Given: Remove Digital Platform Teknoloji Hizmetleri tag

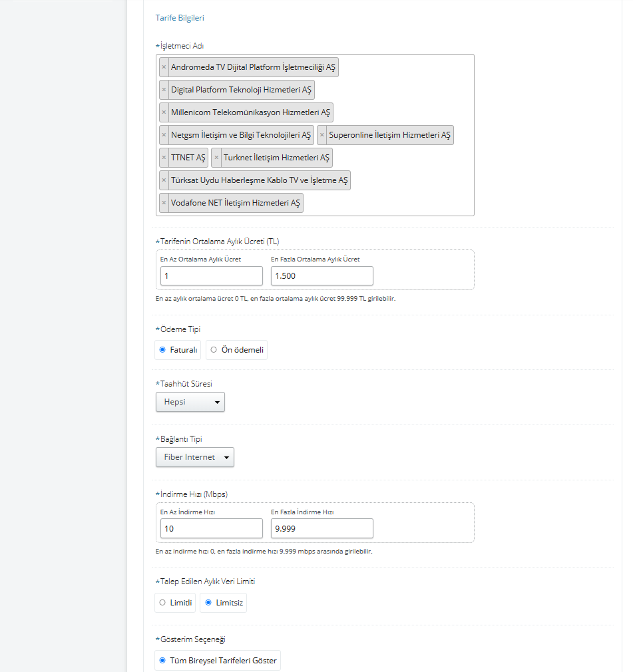Looking at the screenshot, I should [164, 90].
